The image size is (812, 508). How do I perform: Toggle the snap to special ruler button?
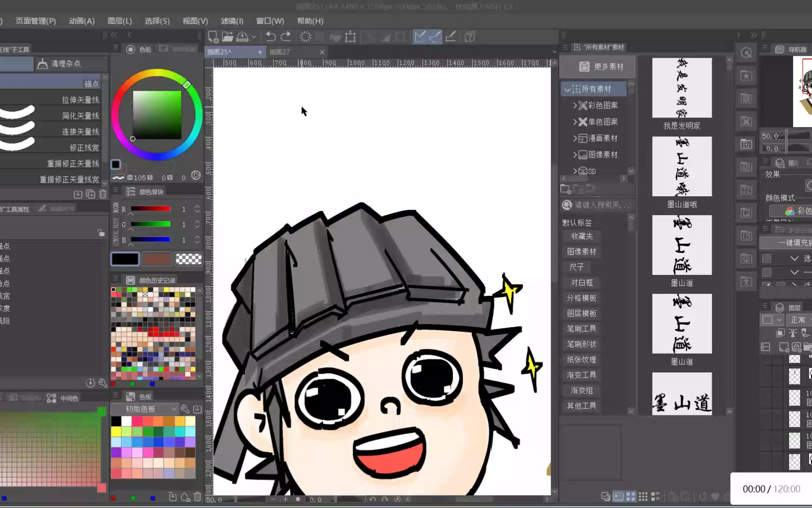435,37
